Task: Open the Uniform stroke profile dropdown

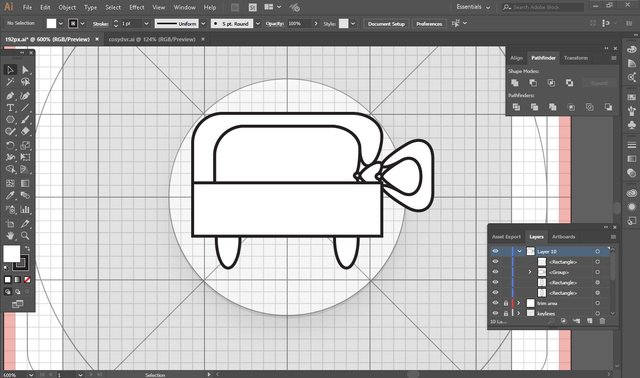Action: pos(203,24)
